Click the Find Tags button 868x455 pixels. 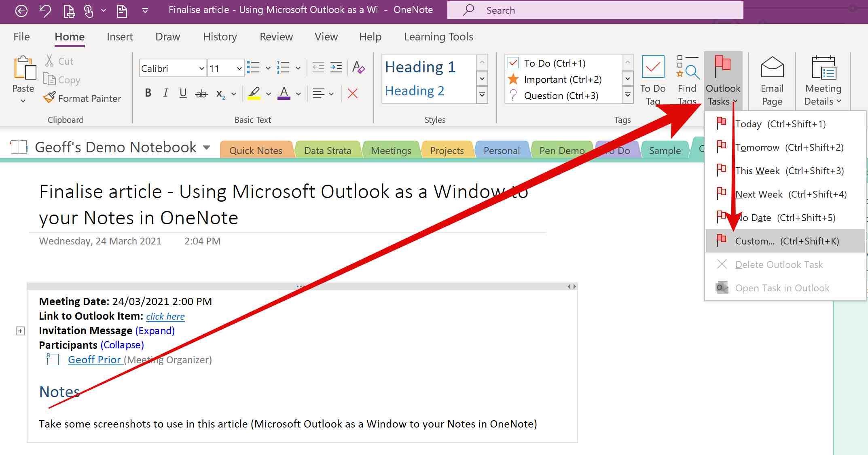687,81
